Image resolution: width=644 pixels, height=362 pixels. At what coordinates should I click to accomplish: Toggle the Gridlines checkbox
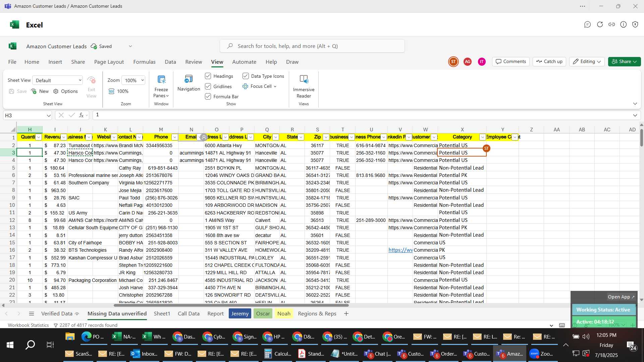tap(208, 86)
